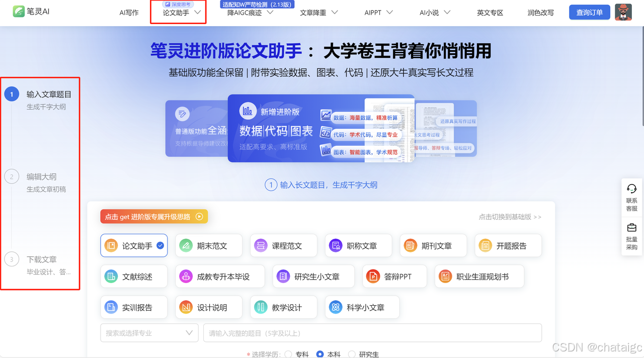The height and width of the screenshot is (358, 644).
Task: Click the 论文助手 category icon
Action: point(111,246)
